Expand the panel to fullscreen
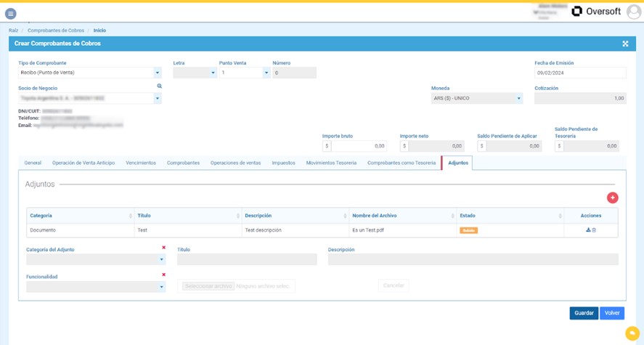The height and width of the screenshot is (345, 644). click(625, 44)
